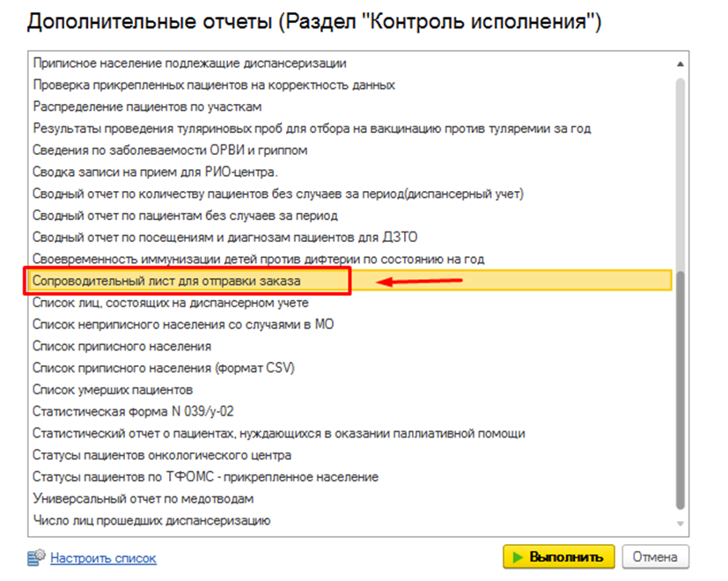Choose Число лиц прошедших диспансеризацию
Screen dimensions: 728x581
pyautogui.click(x=151, y=520)
